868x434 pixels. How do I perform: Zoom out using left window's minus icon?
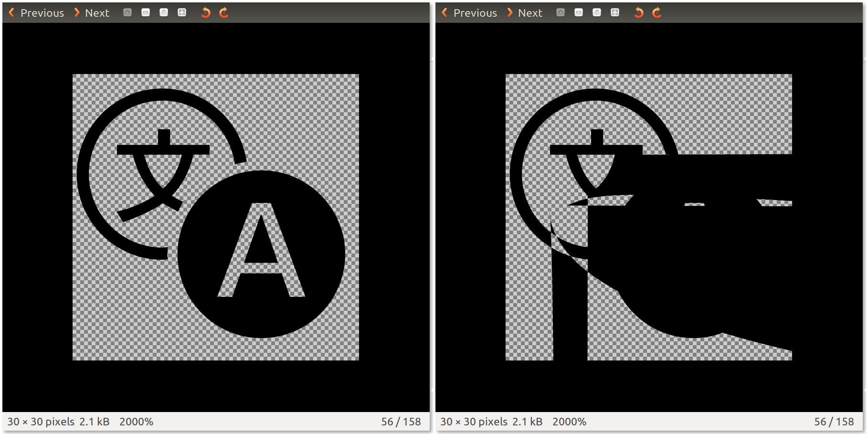point(146,12)
